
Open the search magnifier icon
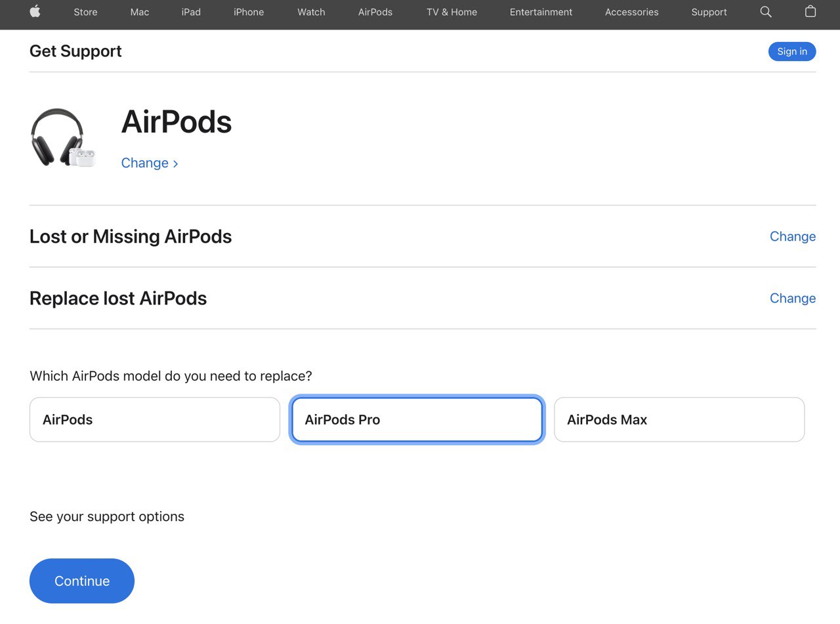pos(765,12)
